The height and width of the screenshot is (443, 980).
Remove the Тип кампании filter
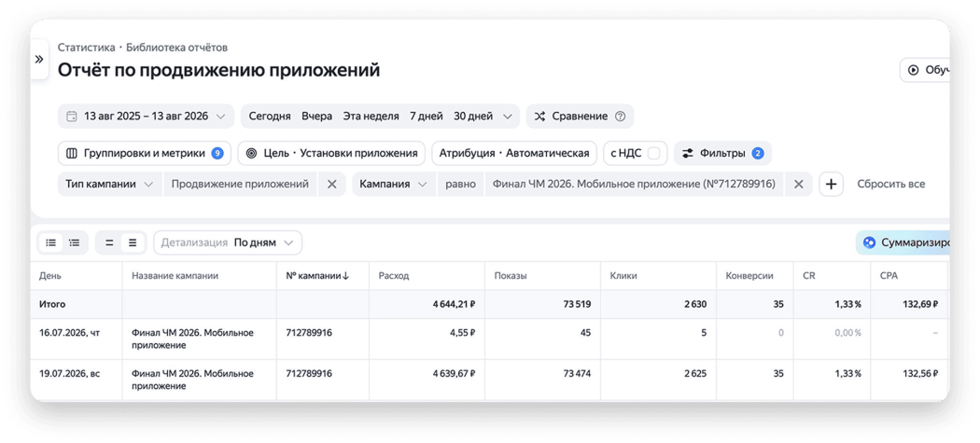(332, 185)
